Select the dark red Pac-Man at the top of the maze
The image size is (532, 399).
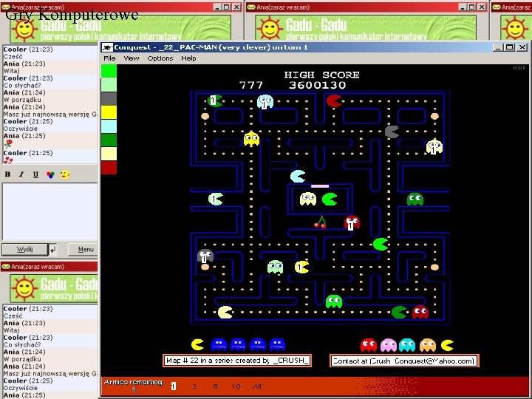[334, 100]
